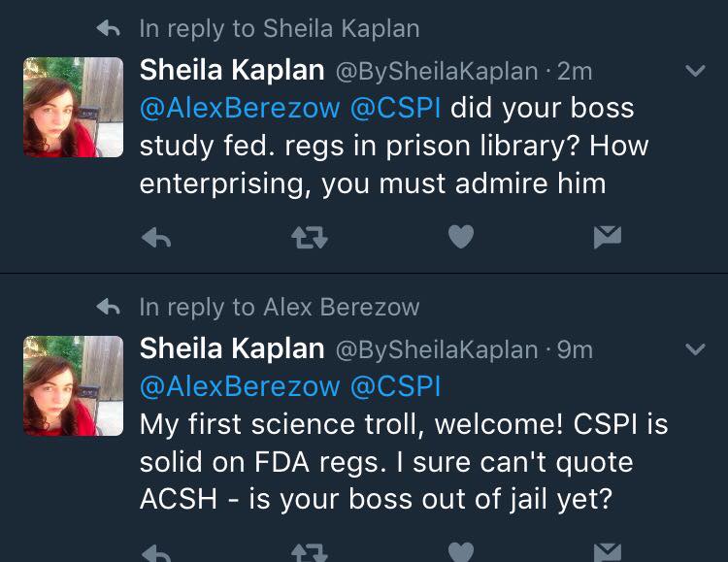Open @CSPI mention in top tweet

pyautogui.click(x=395, y=108)
